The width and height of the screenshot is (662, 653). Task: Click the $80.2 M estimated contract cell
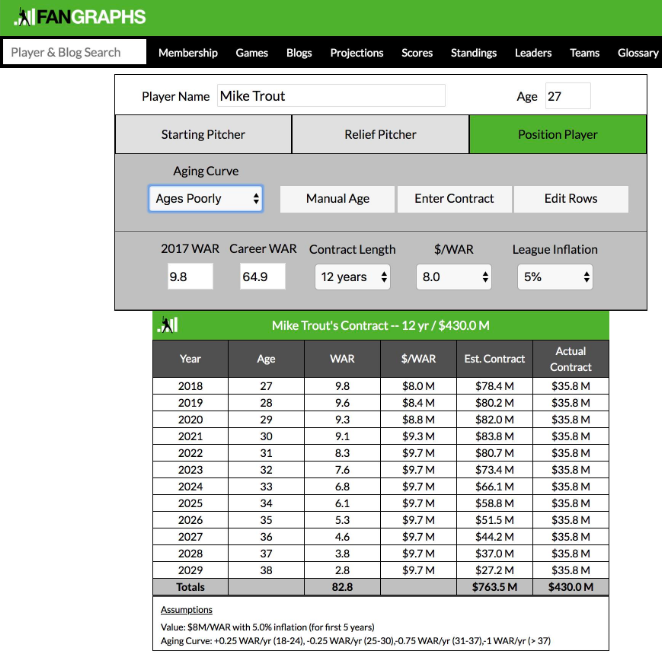494,403
